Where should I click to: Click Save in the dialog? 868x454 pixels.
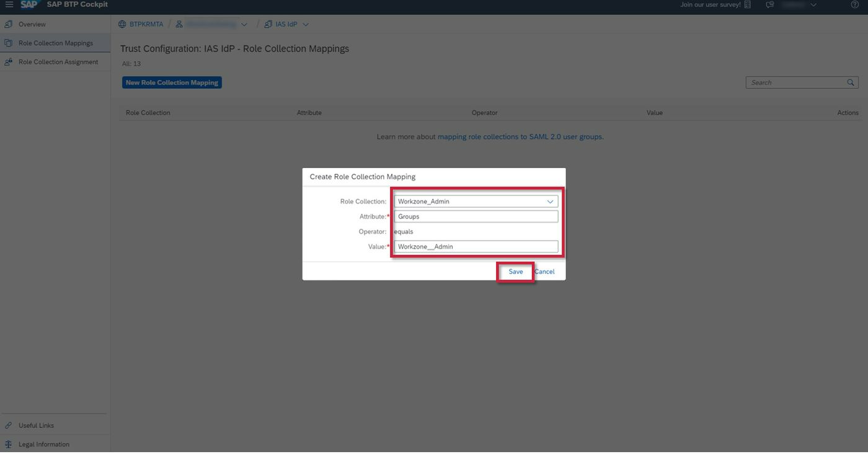point(516,272)
